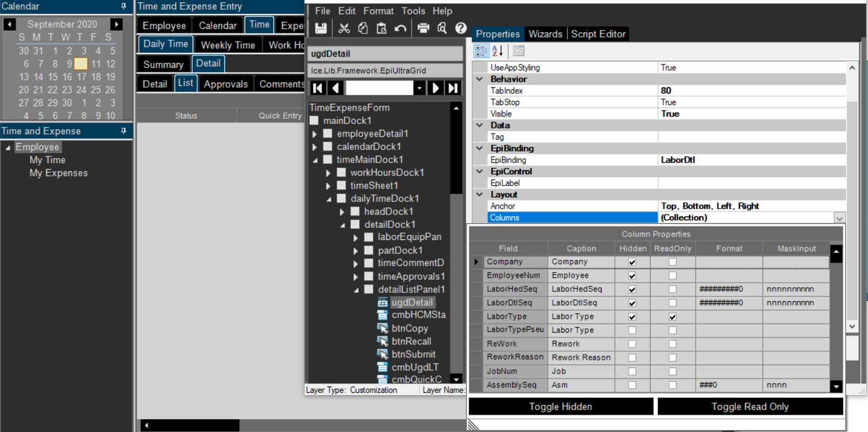Check Hidden for the JobNum column
868x432 pixels.
pos(633,371)
